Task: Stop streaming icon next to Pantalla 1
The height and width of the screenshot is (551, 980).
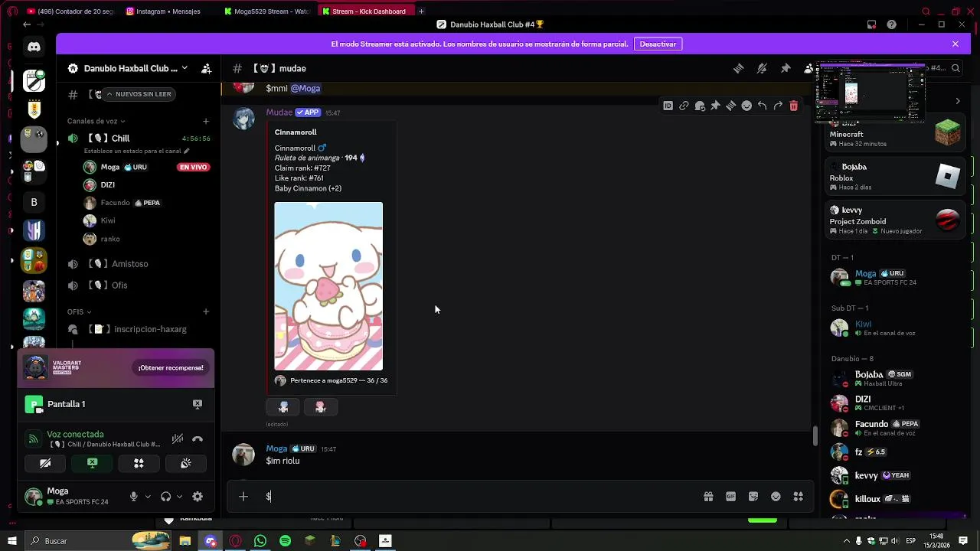Action: pyautogui.click(x=197, y=404)
